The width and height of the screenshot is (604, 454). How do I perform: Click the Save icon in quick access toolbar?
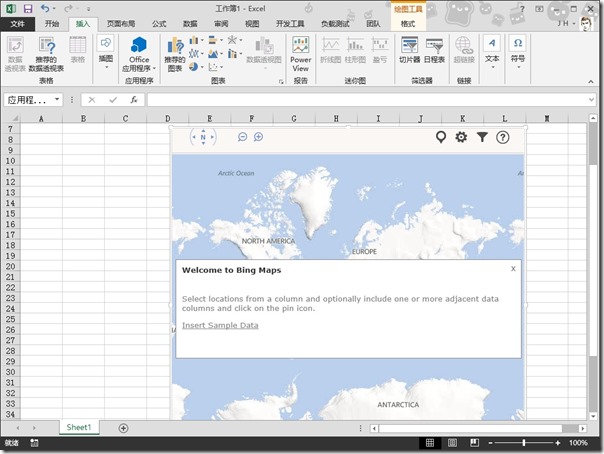[x=28, y=8]
